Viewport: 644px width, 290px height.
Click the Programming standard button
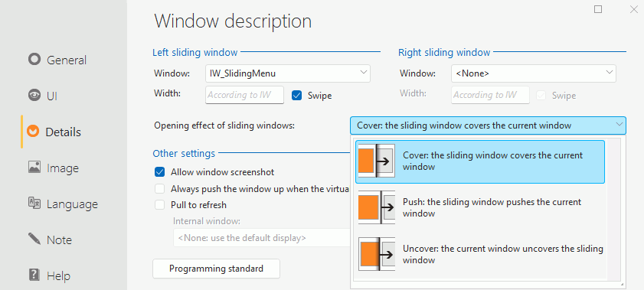216,269
